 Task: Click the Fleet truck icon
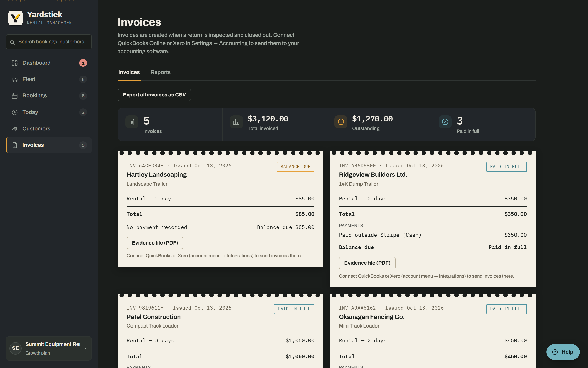(x=14, y=79)
